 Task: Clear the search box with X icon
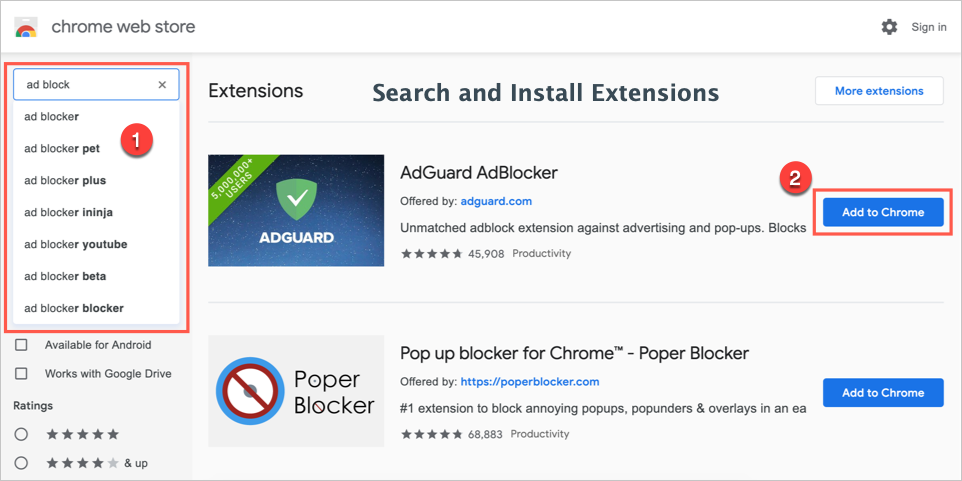[x=162, y=85]
